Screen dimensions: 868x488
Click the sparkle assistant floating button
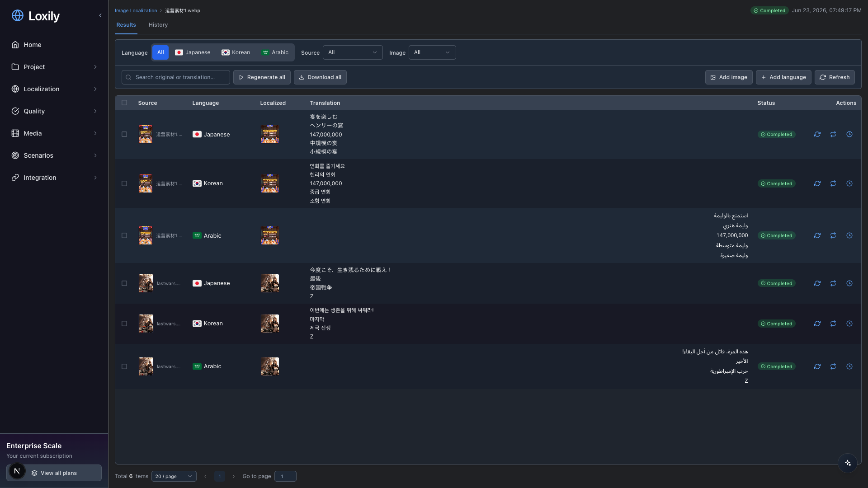(x=848, y=463)
